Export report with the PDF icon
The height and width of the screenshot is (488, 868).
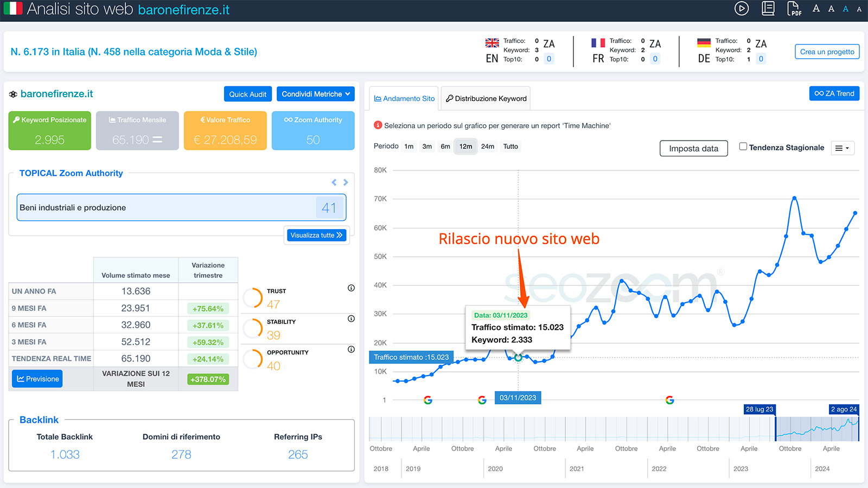[x=794, y=9]
